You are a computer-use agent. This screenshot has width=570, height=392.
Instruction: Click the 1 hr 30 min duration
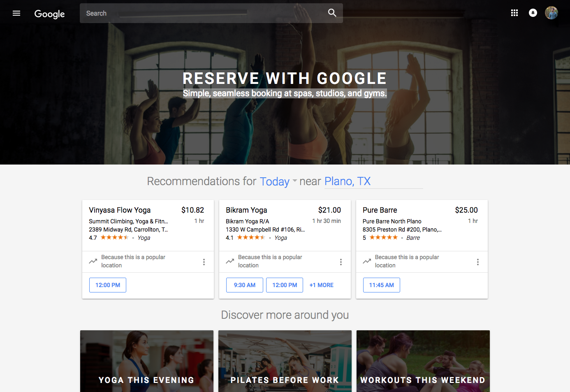pyautogui.click(x=327, y=221)
